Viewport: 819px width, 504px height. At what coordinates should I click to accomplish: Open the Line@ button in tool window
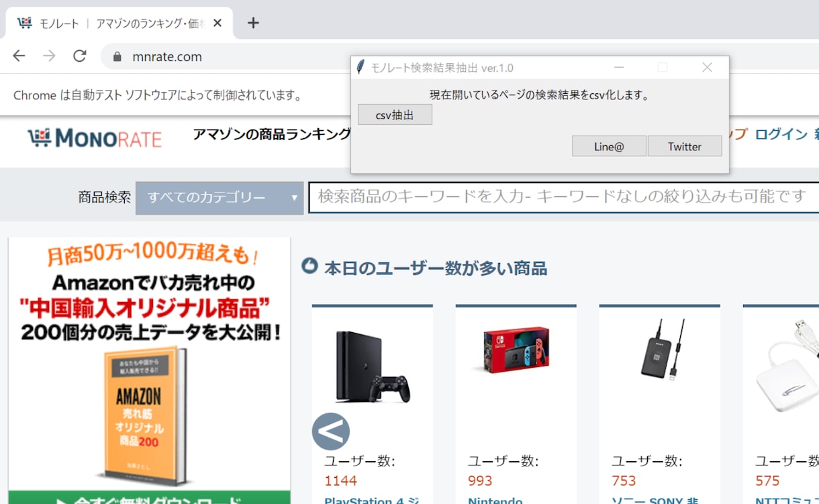(x=609, y=146)
